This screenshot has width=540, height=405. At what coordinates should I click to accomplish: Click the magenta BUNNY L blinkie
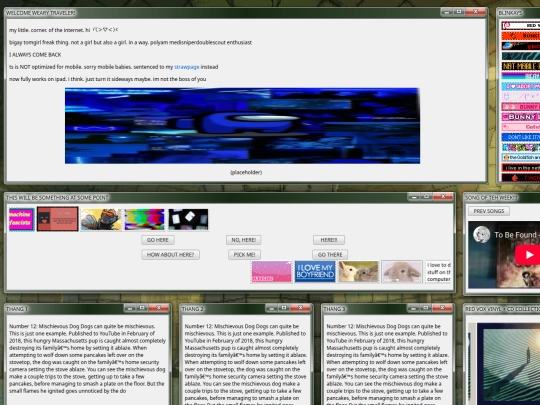tap(521, 117)
